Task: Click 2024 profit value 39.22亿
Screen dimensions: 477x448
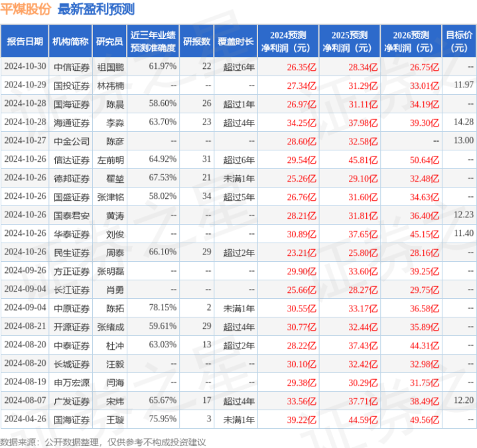Action: pyautogui.click(x=301, y=420)
